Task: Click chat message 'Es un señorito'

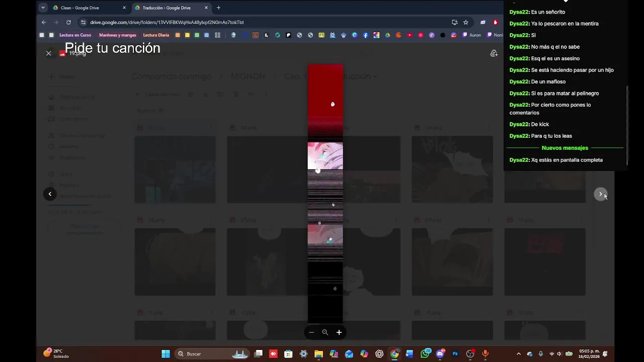Action: [x=548, y=12]
